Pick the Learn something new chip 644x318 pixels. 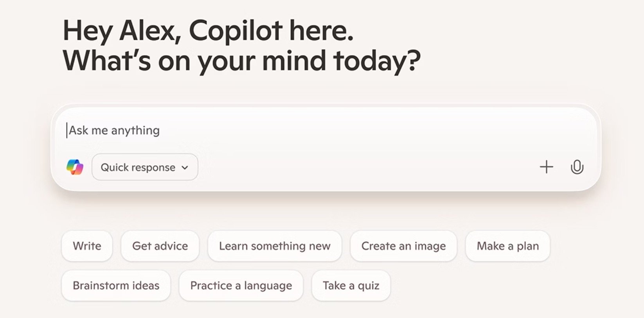pos(275,246)
